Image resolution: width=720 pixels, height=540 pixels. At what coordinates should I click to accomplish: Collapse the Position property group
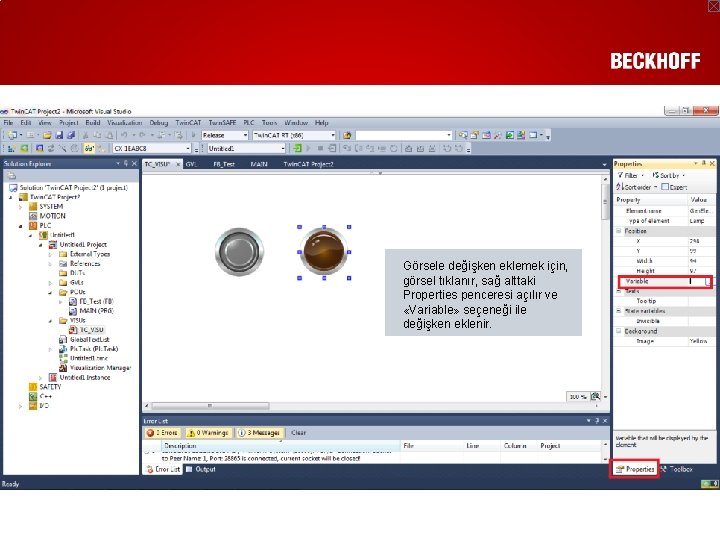click(619, 231)
